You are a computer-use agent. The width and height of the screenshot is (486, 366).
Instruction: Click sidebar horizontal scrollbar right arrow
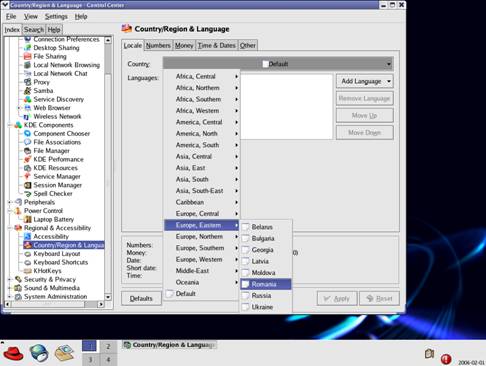[x=101, y=304]
